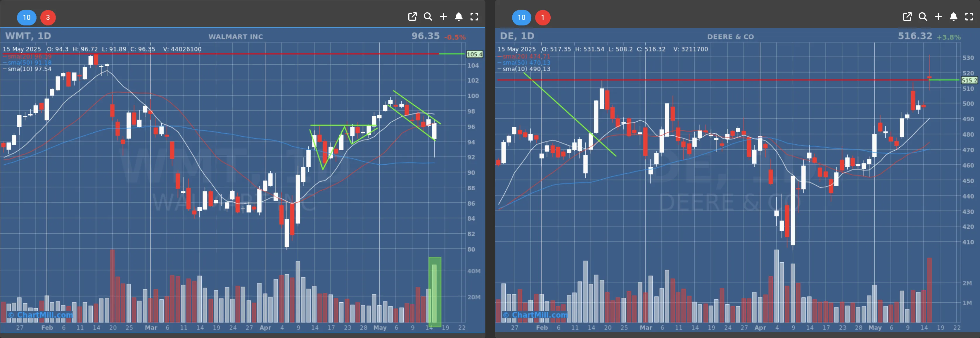Click sma(10) 97.54 legend on WMT chart
The height and width of the screenshot is (338, 980).
(27, 69)
